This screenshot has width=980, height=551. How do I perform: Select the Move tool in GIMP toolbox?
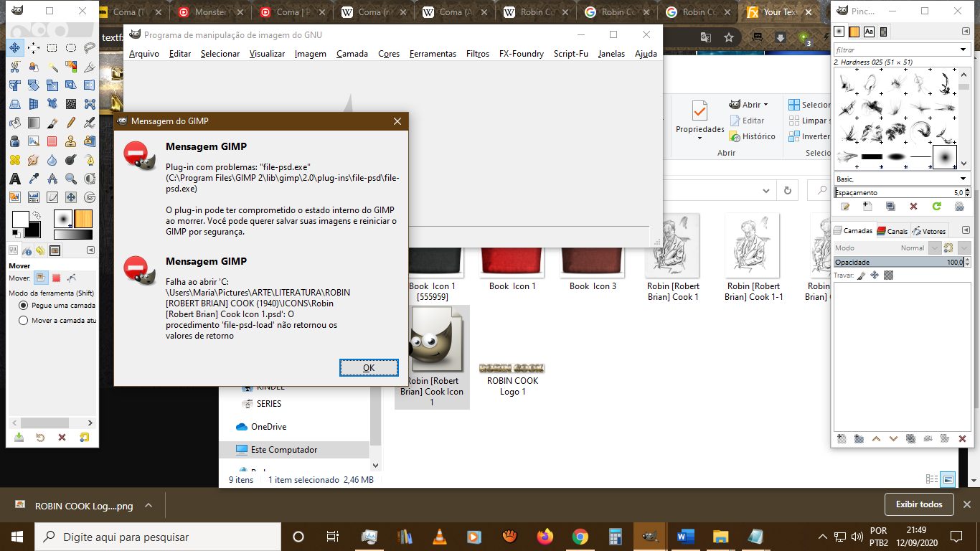(14, 47)
